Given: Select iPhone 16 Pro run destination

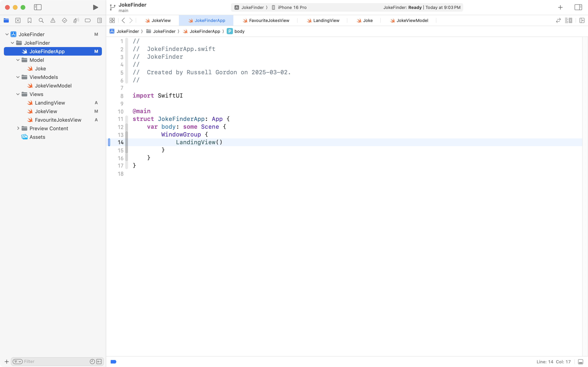Looking at the screenshot, I should (x=292, y=8).
